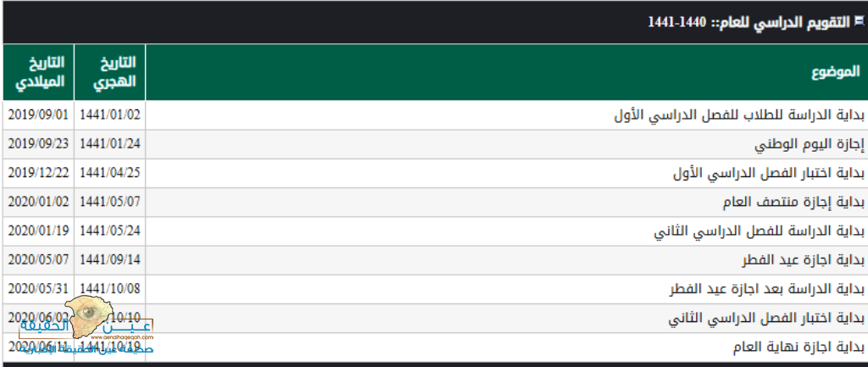
Task: Select the التاريخ الميلادي column header
Action: (38, 73)
